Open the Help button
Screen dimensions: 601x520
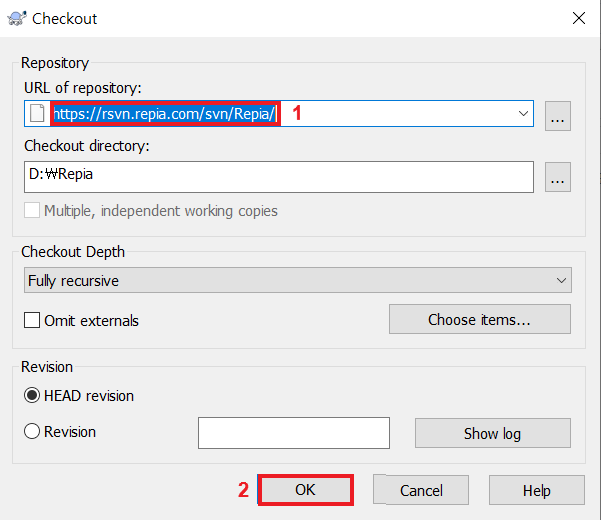(537, 490)
